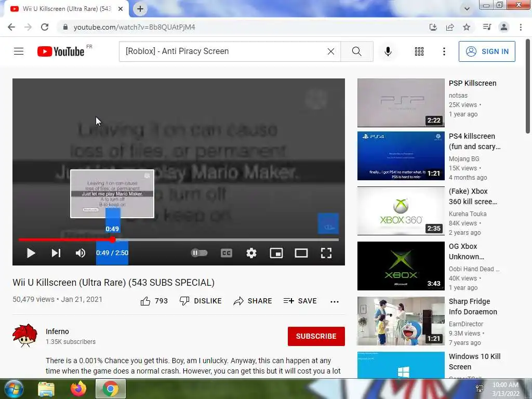Click Chrome taskbar button

111,389
